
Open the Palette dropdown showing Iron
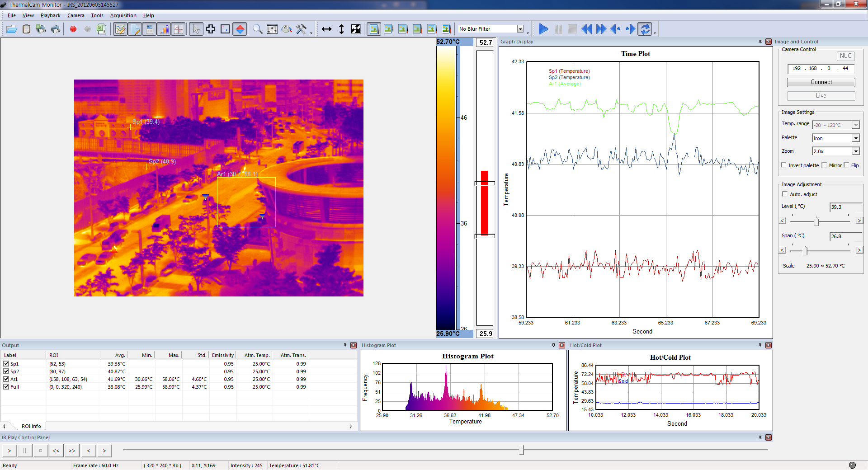[x=855, y=138]
